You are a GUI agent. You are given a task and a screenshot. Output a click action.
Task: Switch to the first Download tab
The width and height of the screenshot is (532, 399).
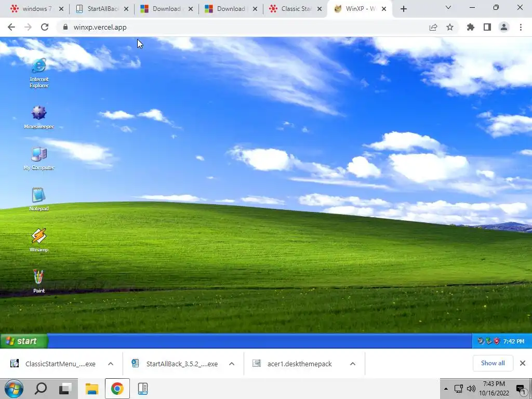tap(166, 9)
